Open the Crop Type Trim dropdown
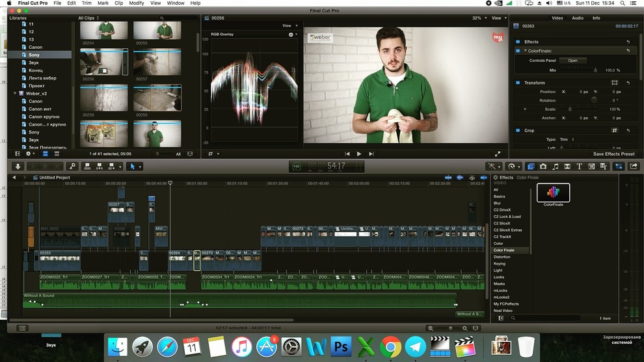Screen dimensions: 644x362 pos(566,139)
